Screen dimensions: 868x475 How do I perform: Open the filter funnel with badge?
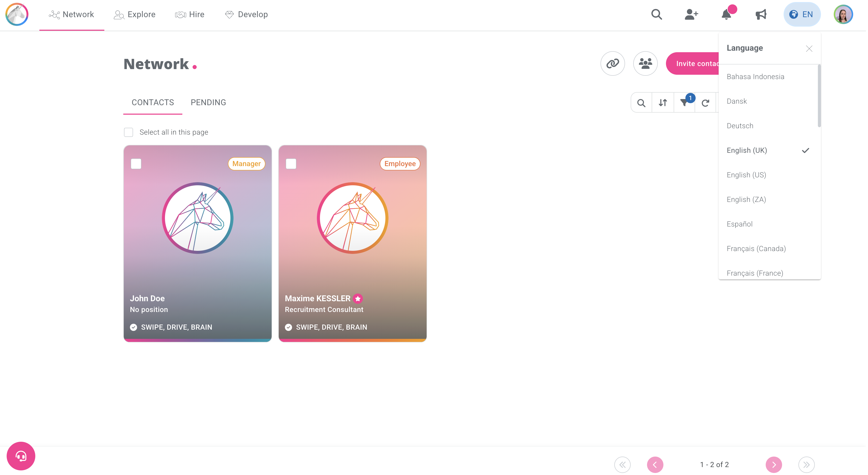coord(684,103)
